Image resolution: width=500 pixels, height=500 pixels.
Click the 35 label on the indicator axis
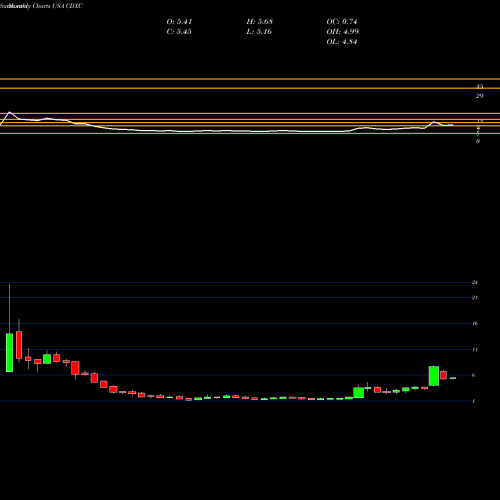tap(479, 86)
